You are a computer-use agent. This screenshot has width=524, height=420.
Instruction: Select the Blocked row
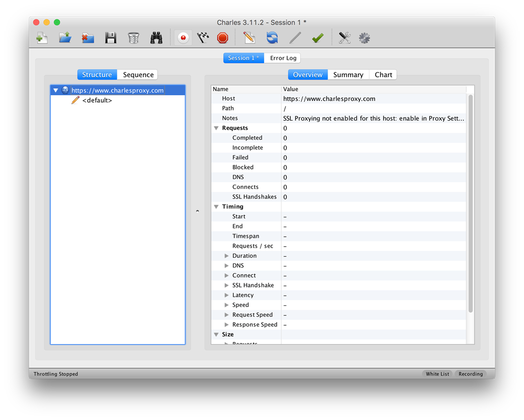[x=339, y=167]
